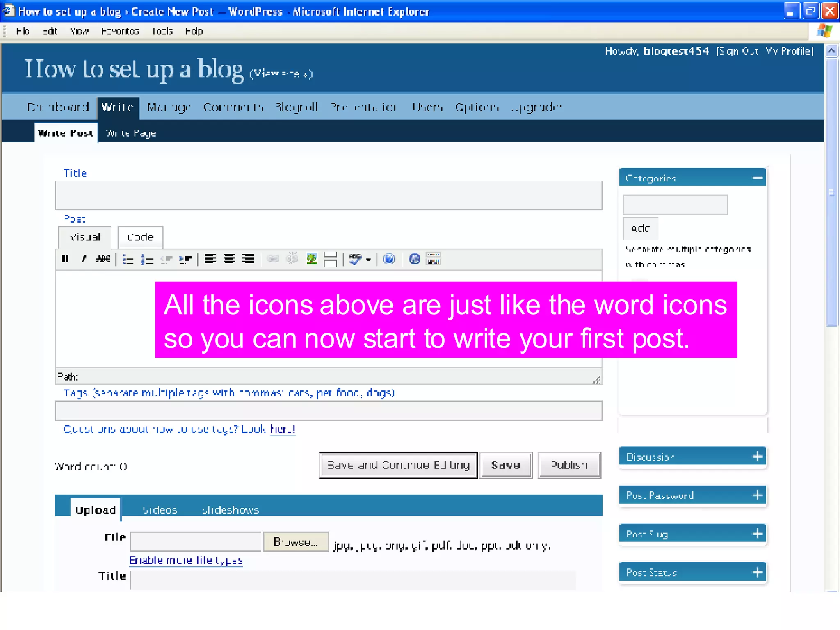Collapse the Categories panel
The height and width of the screenshot is (630, 840).
pos(757,178)
